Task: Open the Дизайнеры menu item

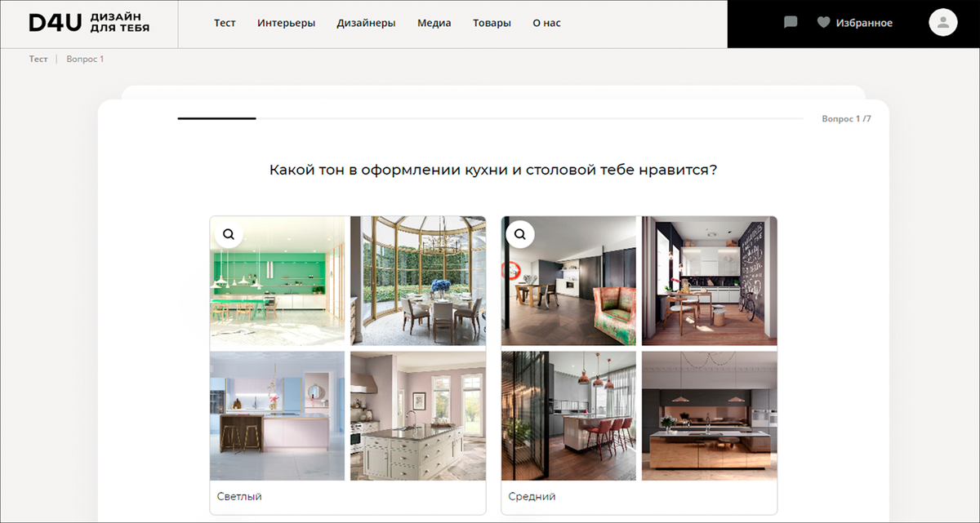Action: tap(366, 23)
